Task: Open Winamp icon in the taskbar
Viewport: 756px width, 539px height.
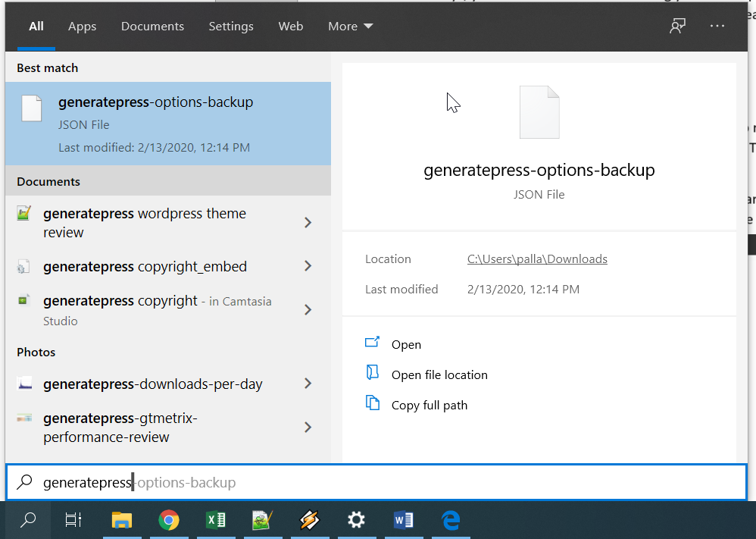Action: tap(309, 520)
